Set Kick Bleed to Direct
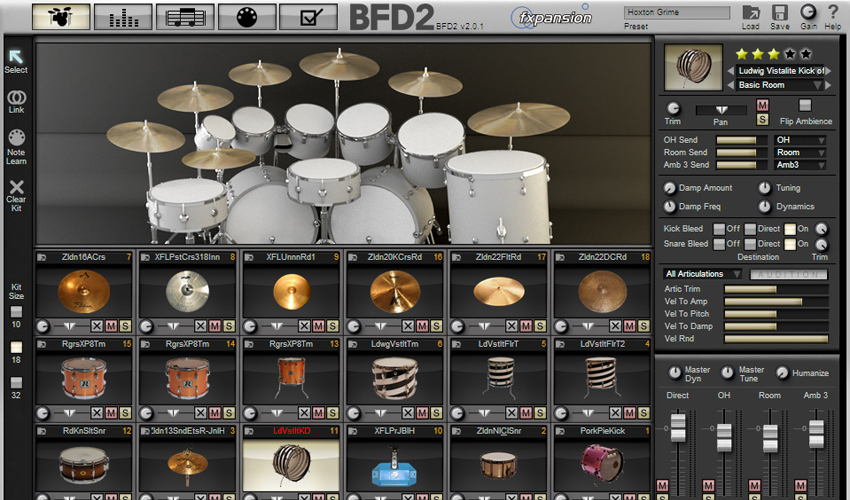 pos(750,229)
